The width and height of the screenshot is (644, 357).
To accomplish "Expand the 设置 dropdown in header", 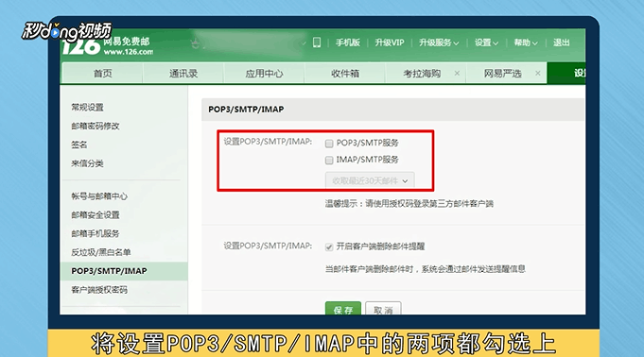I will click(x=486, y=42).
